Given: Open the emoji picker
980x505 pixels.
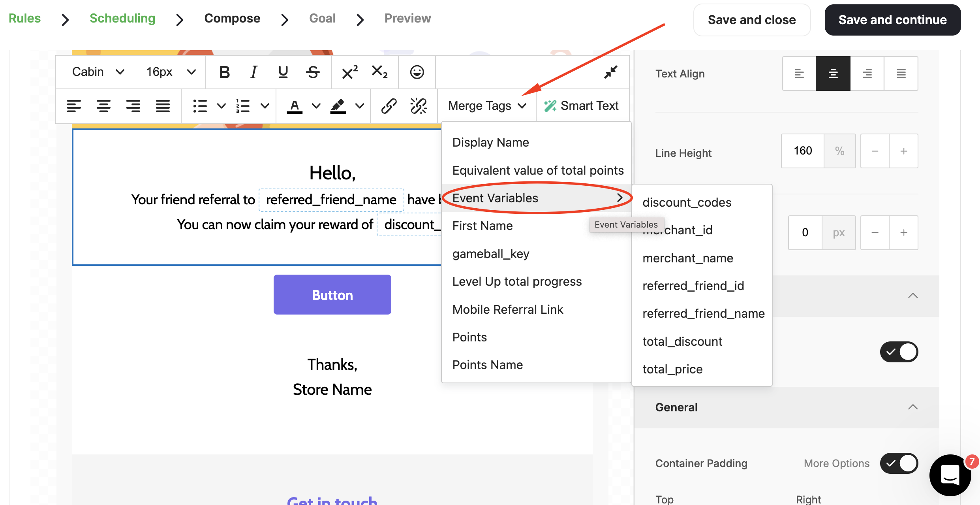Looking at the screenshot, I should point(417,72).
